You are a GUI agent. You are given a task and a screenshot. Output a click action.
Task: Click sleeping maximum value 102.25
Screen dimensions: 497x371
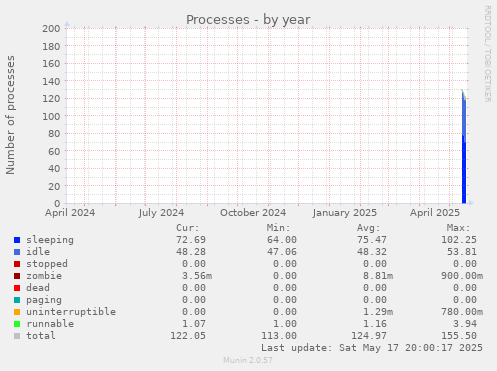459,240
